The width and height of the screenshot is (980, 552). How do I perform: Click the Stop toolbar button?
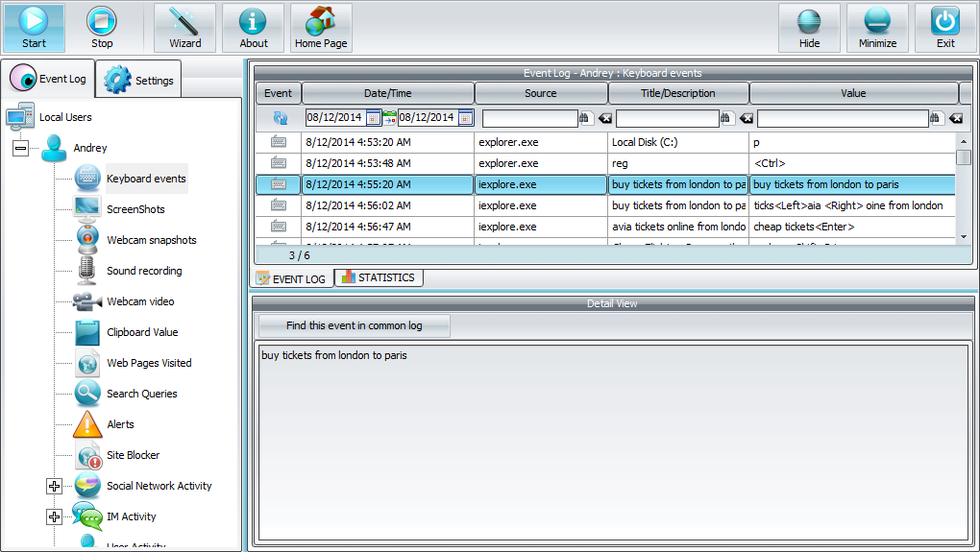[102, 28]
